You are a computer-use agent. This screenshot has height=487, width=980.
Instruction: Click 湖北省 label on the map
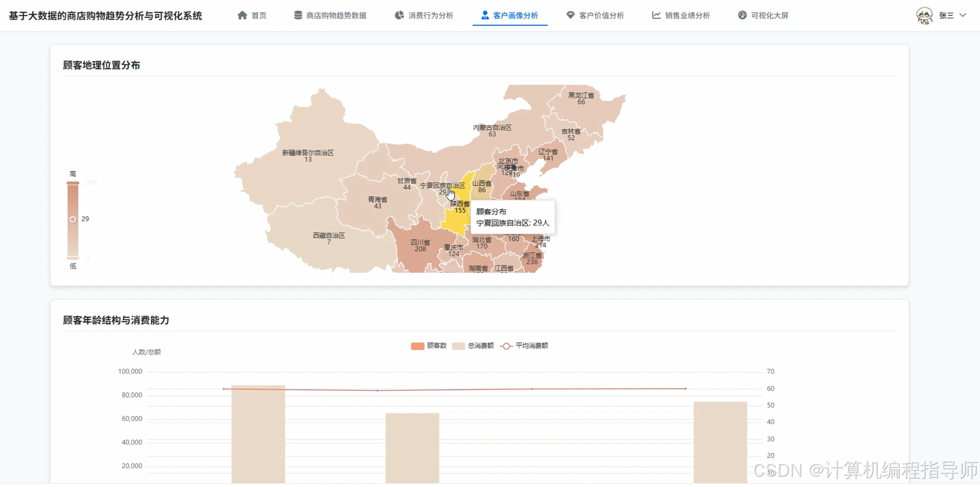pyautogui.click(x=482, y=243)
